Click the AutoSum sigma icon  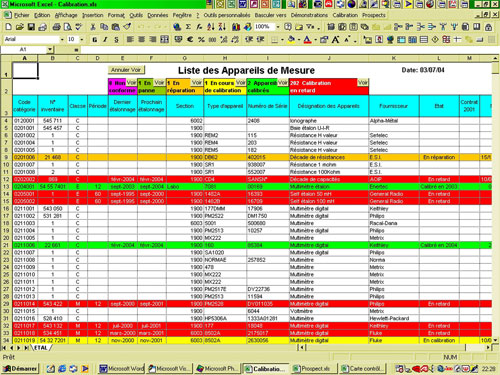188,27
